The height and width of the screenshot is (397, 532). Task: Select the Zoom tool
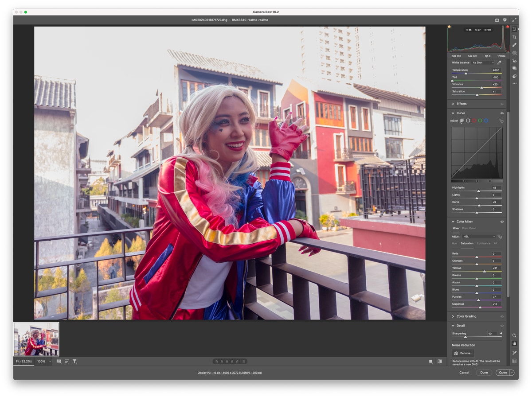pyautogui.click(x=514, y=335)
